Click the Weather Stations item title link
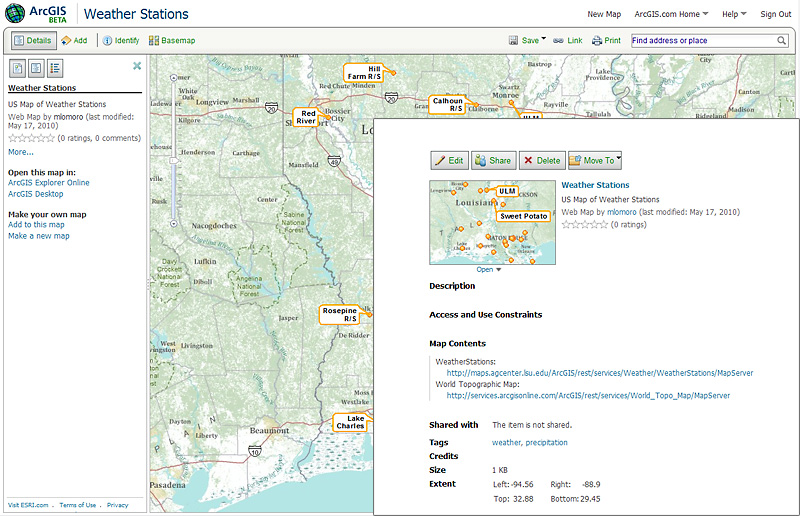 coord(595,185)
